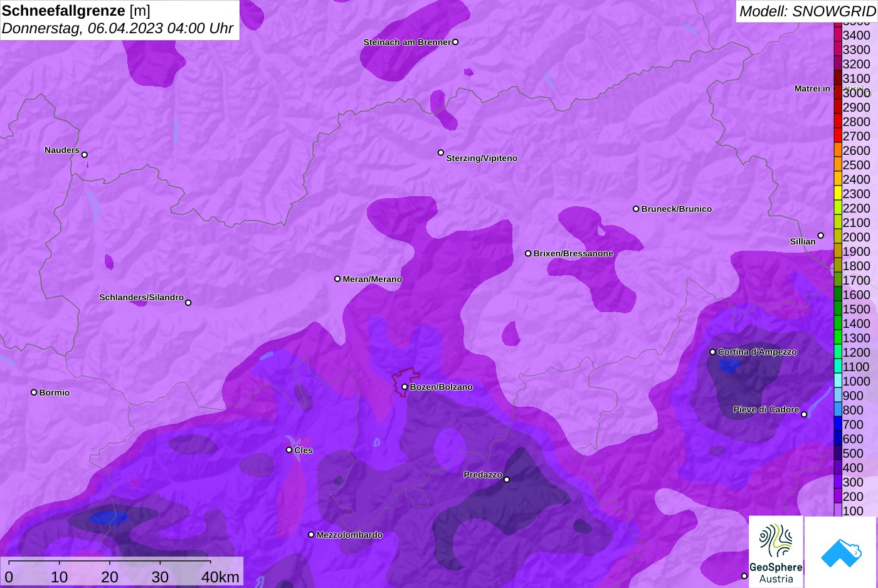Click the green 1400 legend swatch

(838, 323)
